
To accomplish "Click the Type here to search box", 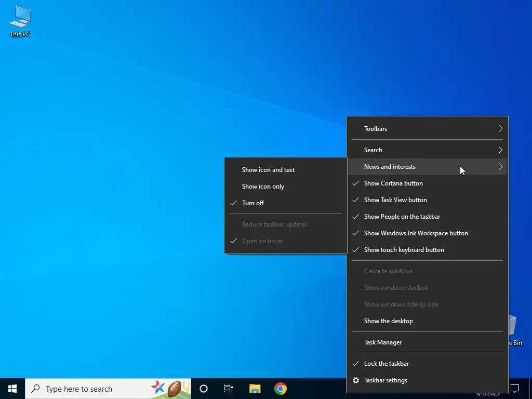I will 108,389.
